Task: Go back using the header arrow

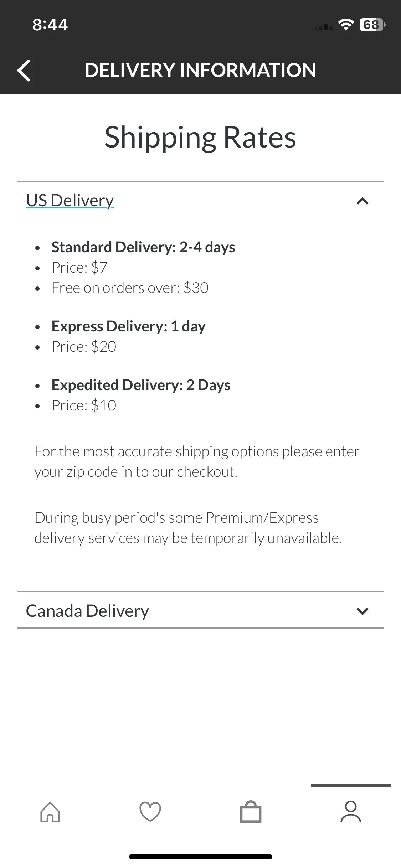Action: click(x=24, y=70)
